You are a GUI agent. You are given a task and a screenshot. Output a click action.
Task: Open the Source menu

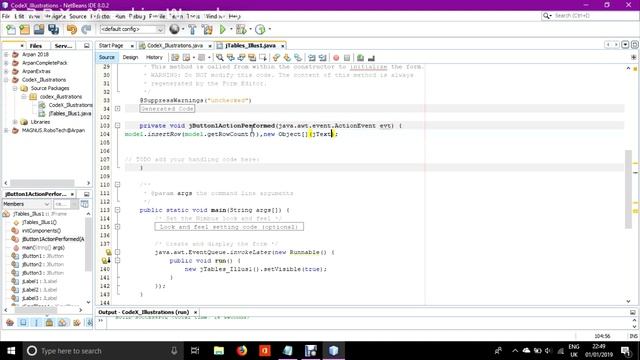(78, 16)
